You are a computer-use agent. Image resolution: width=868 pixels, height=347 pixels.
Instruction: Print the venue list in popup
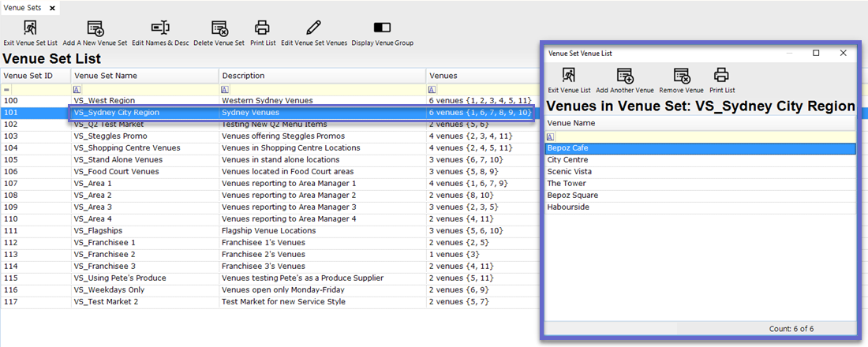[721, 76]
